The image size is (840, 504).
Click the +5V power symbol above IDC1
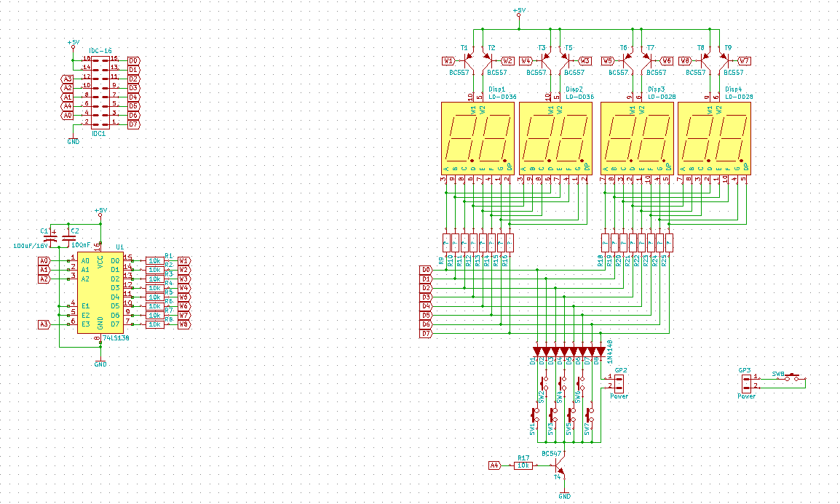point(73,44)
